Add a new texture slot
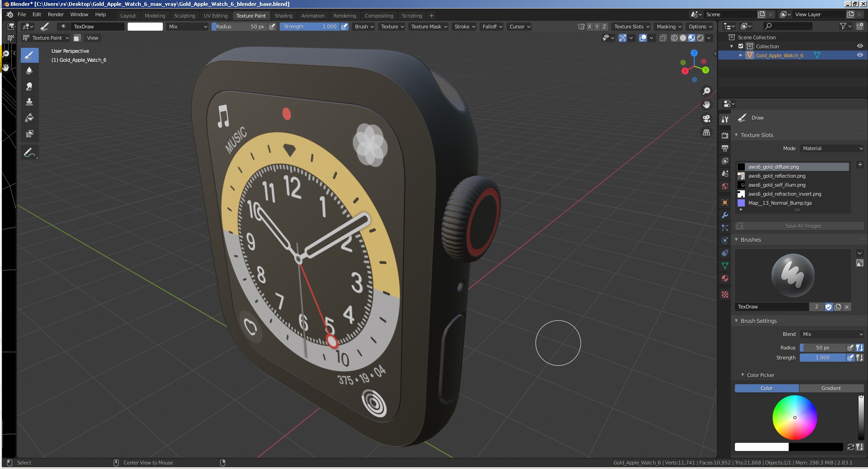868x469 pixels. 860,165
